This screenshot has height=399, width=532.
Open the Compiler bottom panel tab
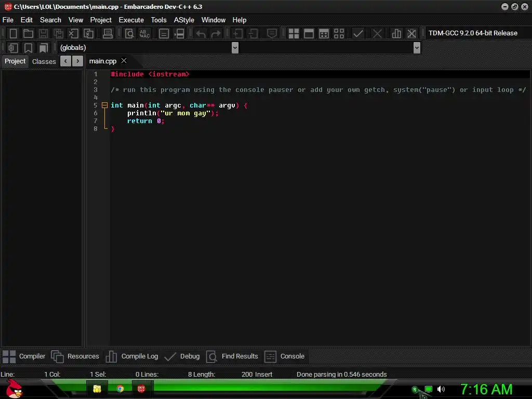tap(24, 356)
